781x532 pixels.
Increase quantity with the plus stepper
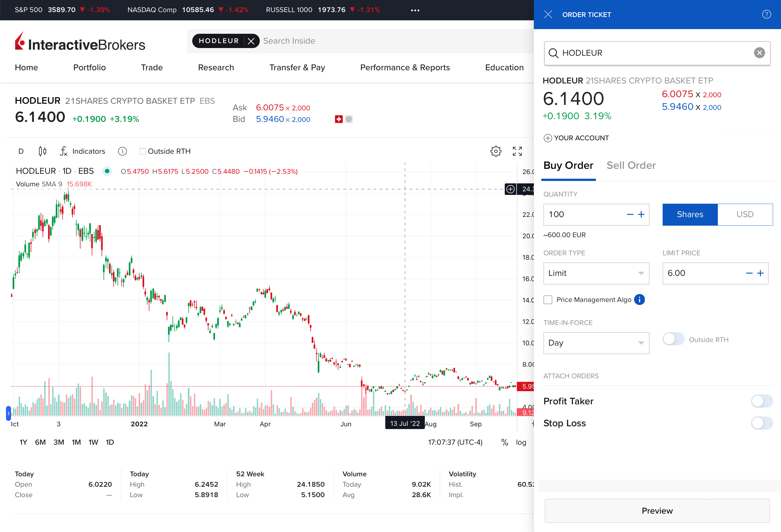[641, 214]
